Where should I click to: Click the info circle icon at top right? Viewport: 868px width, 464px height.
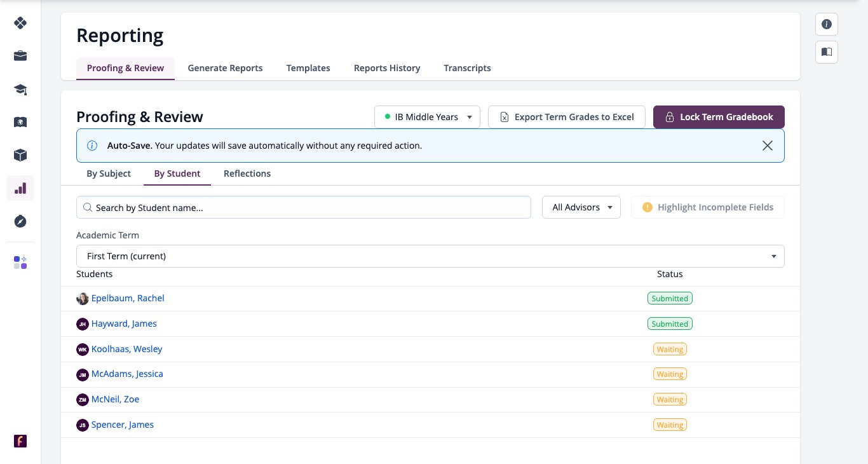point(827,24)
